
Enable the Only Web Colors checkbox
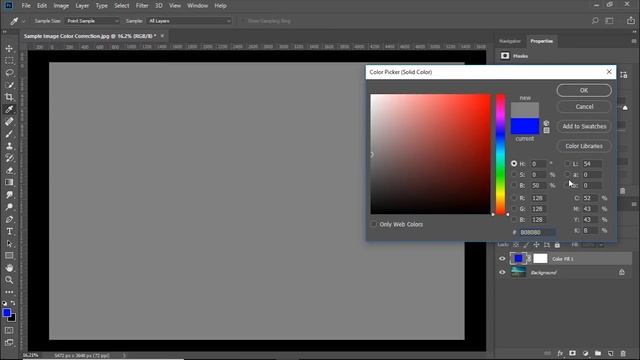coord(373,224)
